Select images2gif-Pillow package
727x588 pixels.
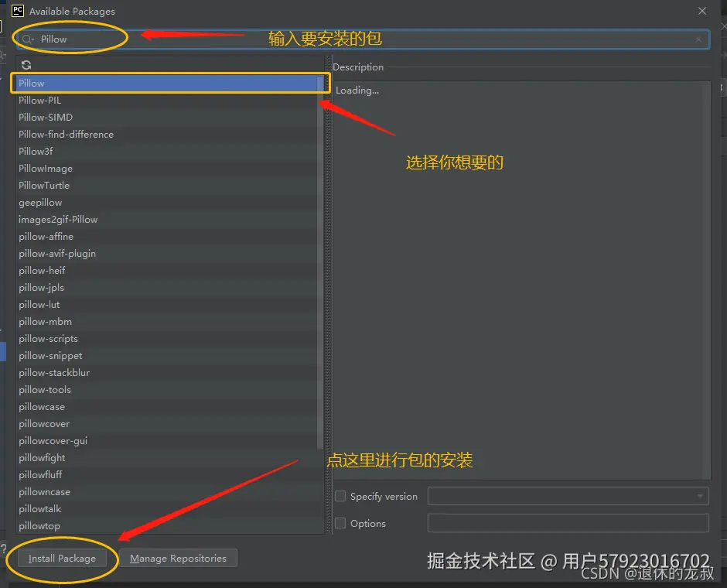tap(167, 220)
